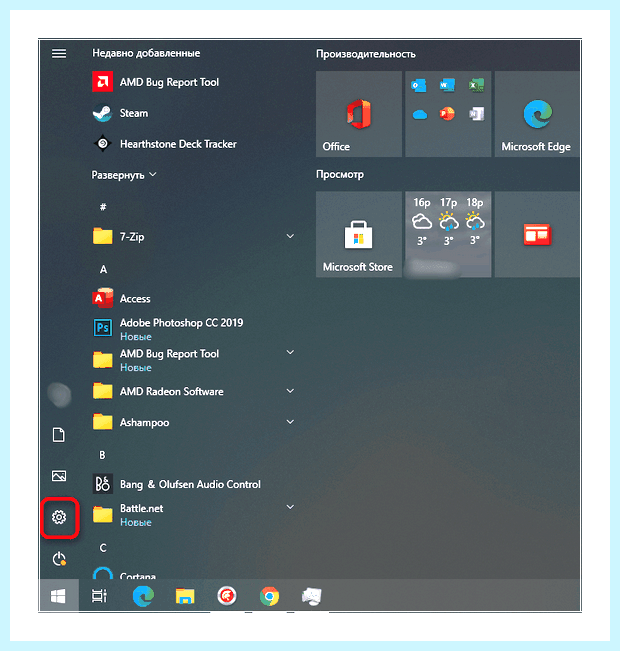This screenshot has width=620, height=651.
Task: Open the red circular app on taskbar
Action: click(x=227, y=597)
